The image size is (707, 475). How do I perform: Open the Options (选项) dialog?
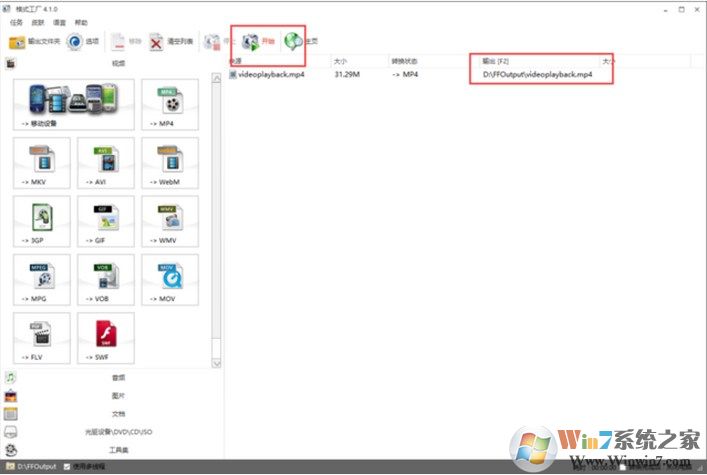pos(83,42)
